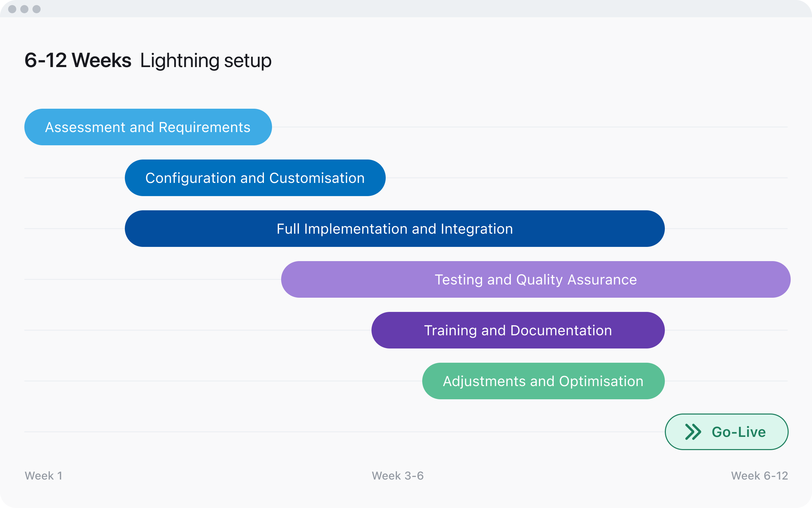Click the empty window title bar
The height and width of the screenshot is (508, 812).
(x=406, y=9)
